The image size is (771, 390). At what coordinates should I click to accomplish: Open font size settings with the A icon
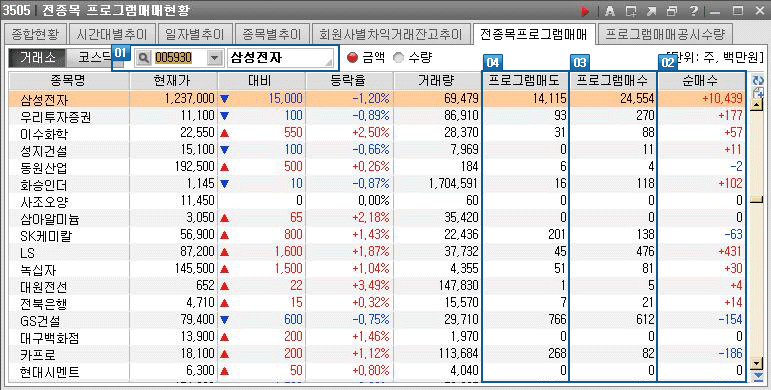pos(610,11)
